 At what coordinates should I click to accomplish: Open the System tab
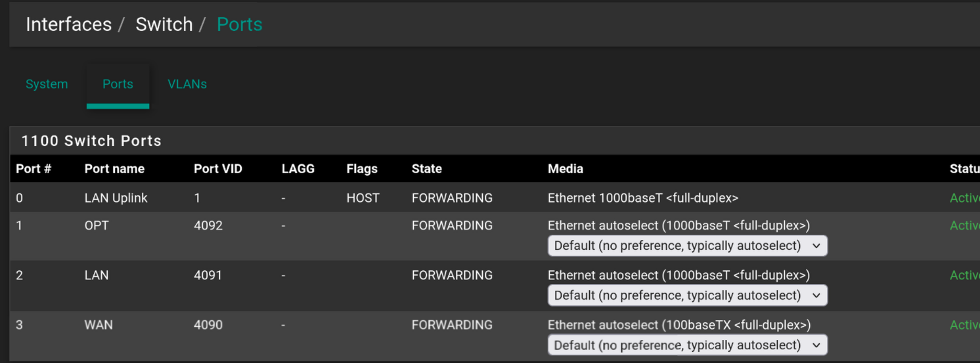(47, 84)
